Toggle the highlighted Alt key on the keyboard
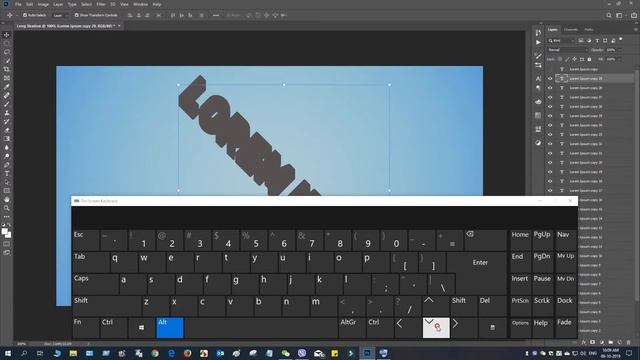 (x=170, y=328)
